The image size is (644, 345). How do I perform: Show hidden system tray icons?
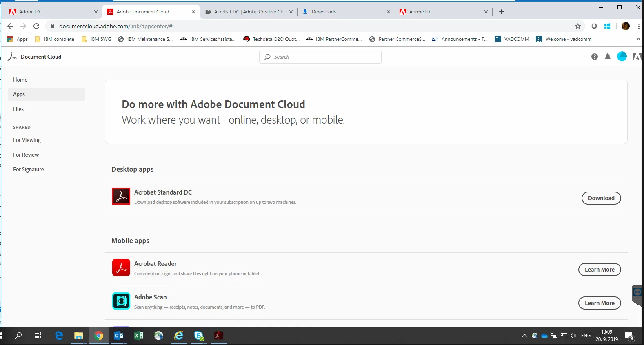pos(525,336)
